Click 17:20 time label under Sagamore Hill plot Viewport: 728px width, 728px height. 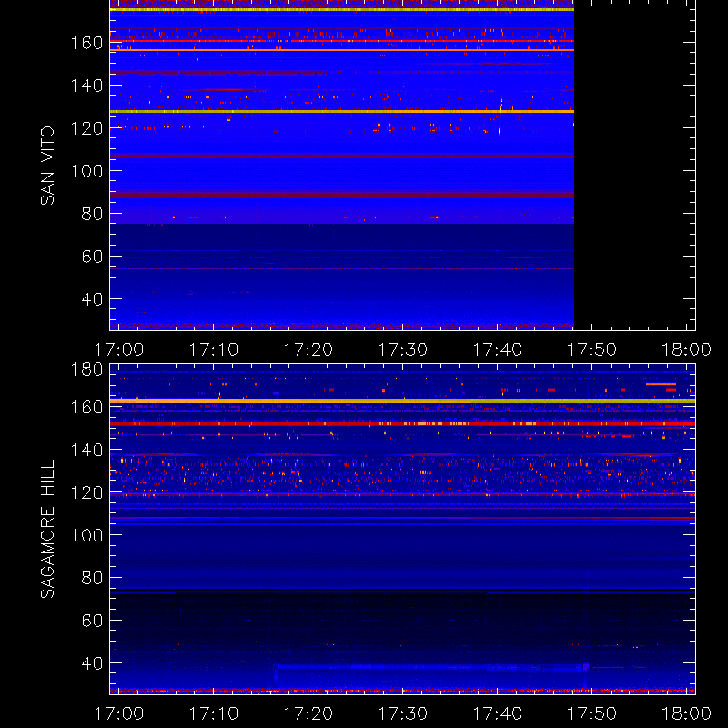tap(308, 713)
